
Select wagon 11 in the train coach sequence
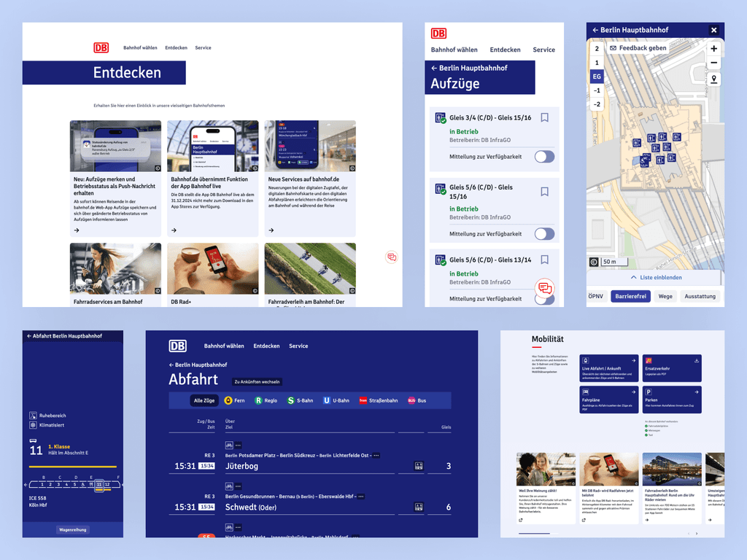click(99, 485)
